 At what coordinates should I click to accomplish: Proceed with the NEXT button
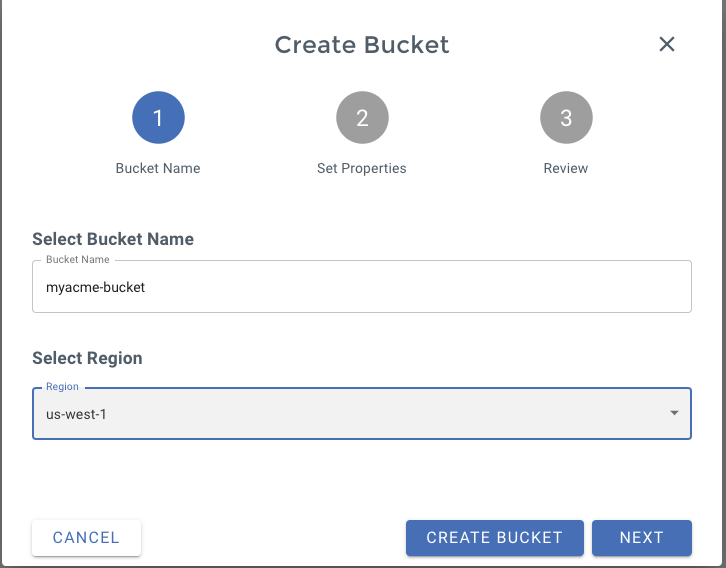coord(641,537)
